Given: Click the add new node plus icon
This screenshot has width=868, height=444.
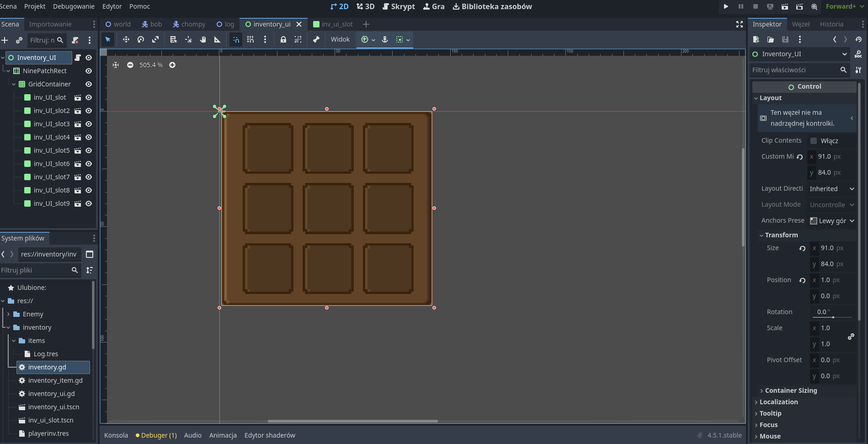Looking at the screenshot, I should coord(5,40).
